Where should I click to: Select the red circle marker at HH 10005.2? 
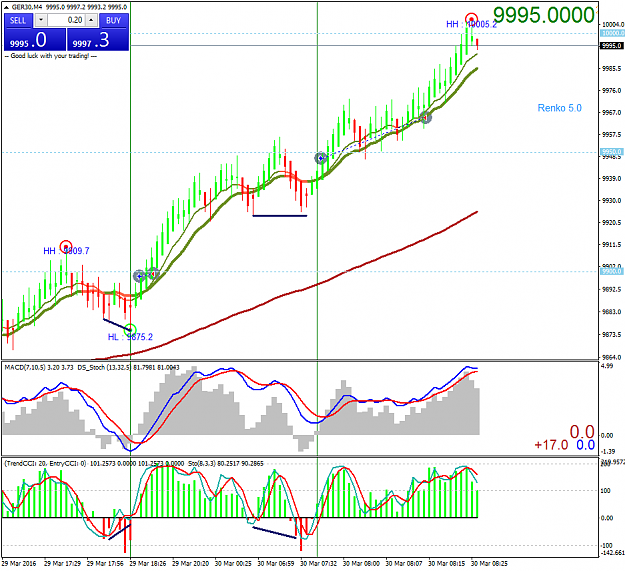point(472,19)
